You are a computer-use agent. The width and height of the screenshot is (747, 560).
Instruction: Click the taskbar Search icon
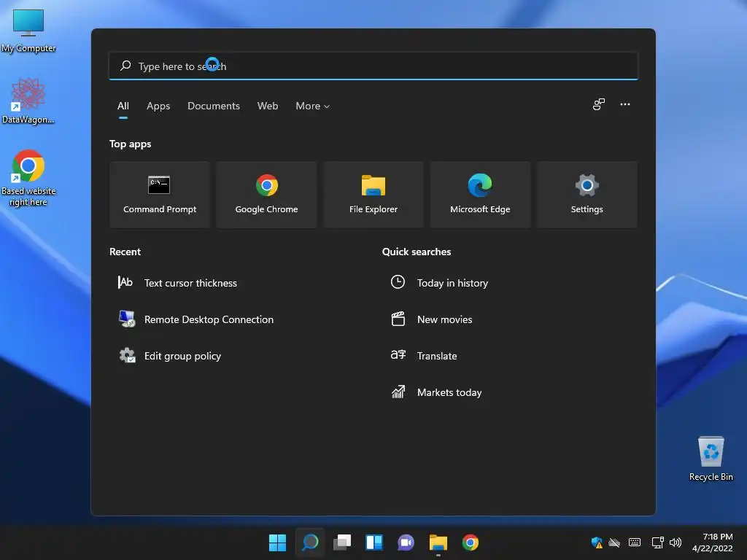click(309, 542)
